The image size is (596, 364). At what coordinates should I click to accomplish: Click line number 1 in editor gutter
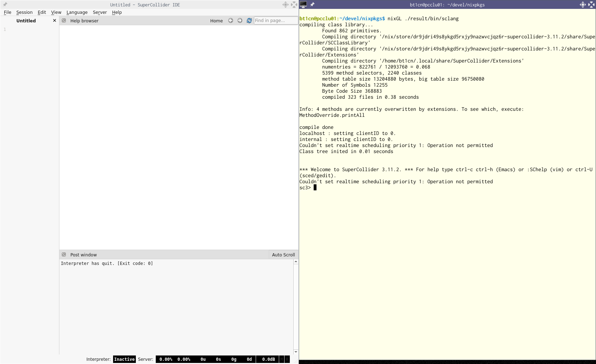pyautogui.click(x=5, y=29)
